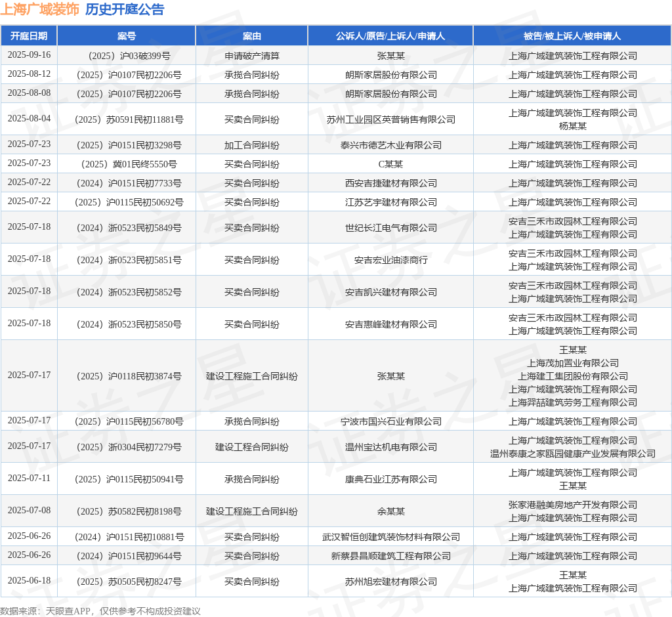
Task: Click plaintiff 宁波市国兴石业有限公司
Action: click(x=391, y=421)
